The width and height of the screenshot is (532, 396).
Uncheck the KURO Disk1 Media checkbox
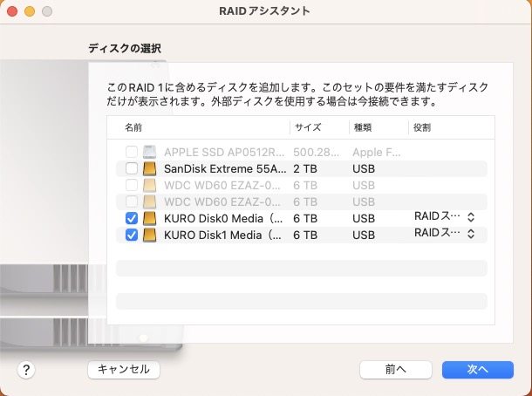(132, 235)
